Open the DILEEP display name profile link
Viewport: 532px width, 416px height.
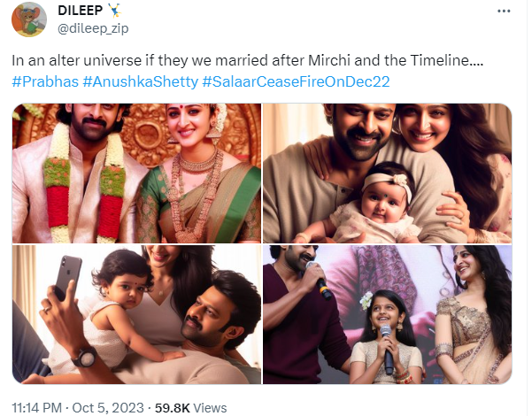click(x=81, y=11)
